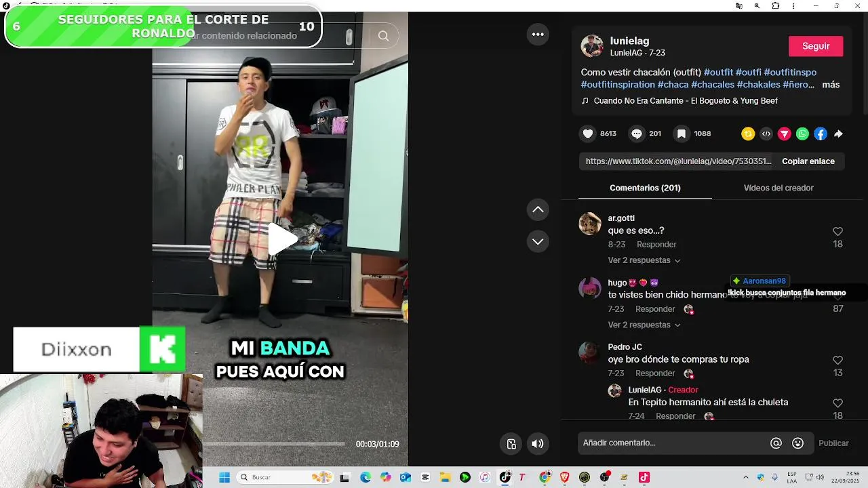
Task: Open comments via speech bubble icon
Action: pyautogui.click(x=636, y=134)
